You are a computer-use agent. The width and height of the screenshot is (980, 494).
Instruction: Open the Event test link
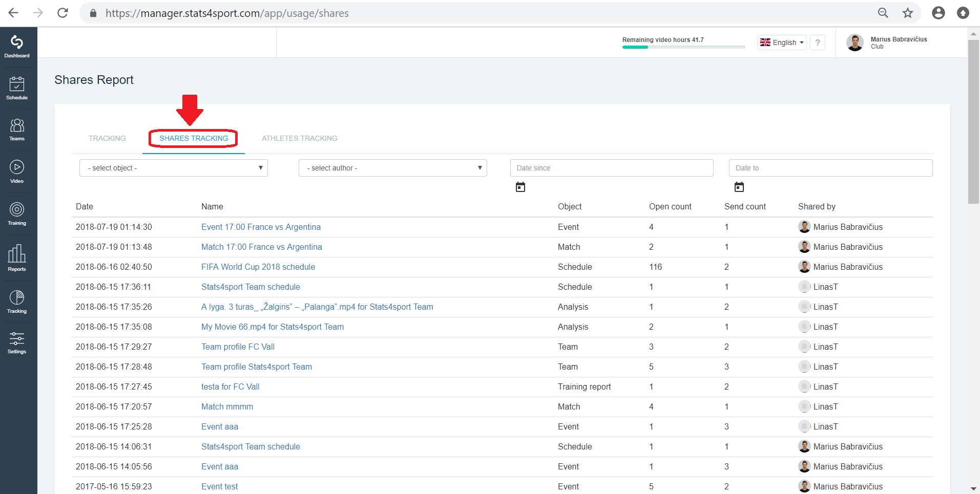click(x=220, y=487)
